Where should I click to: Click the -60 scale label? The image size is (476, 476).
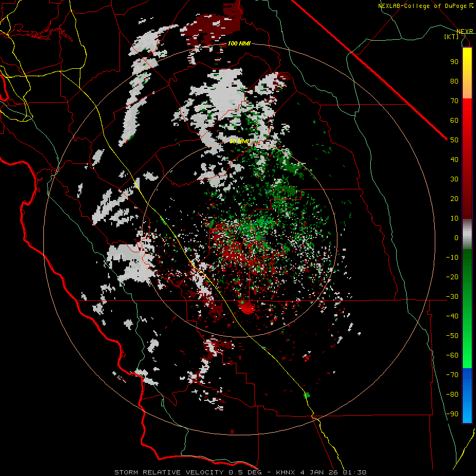pos(452,355)
